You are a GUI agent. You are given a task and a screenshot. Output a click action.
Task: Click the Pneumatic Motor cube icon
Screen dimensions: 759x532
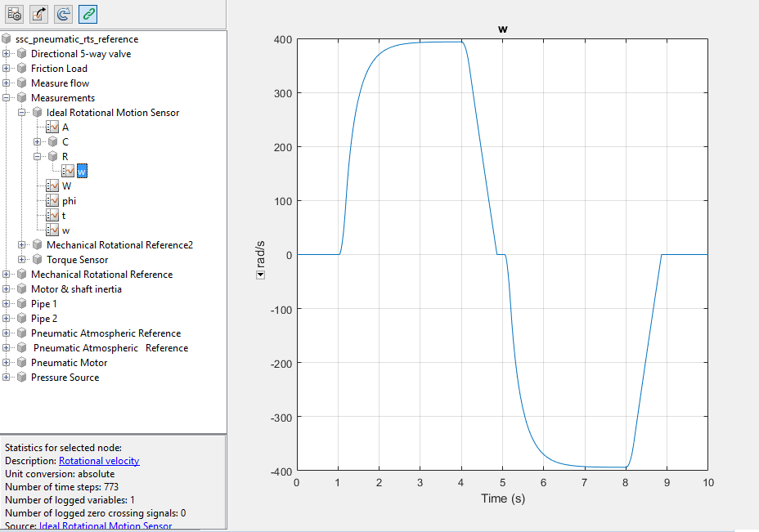click(22, 363)
